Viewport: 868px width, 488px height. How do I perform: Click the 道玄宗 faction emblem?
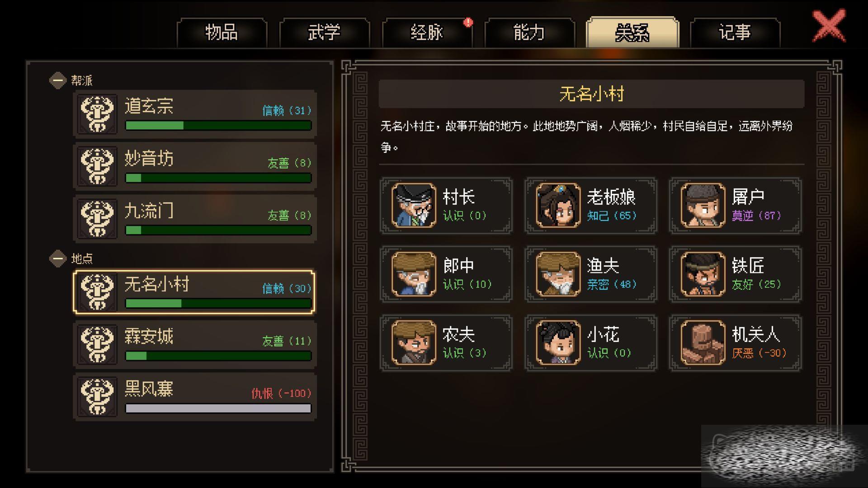click(97, 114)
